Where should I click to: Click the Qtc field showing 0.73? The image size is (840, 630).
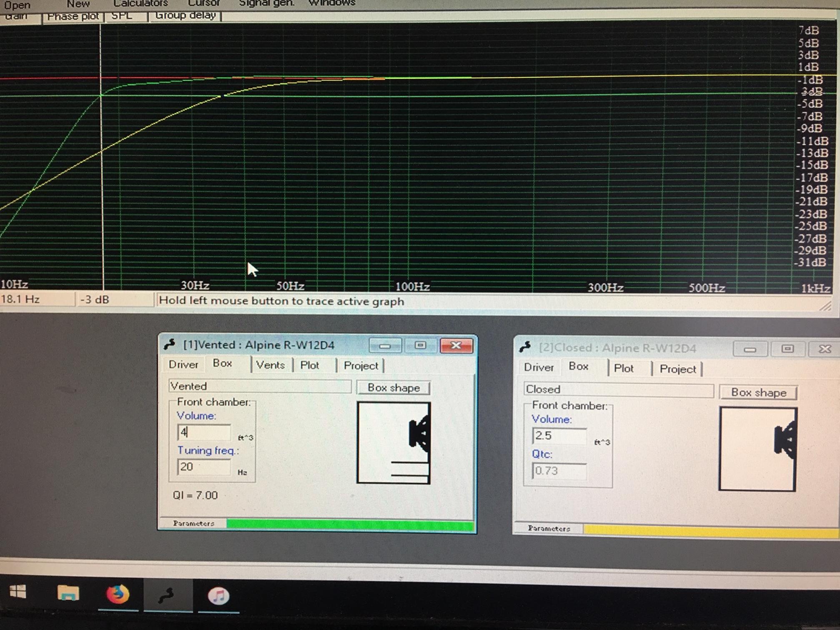click(559, 471)
